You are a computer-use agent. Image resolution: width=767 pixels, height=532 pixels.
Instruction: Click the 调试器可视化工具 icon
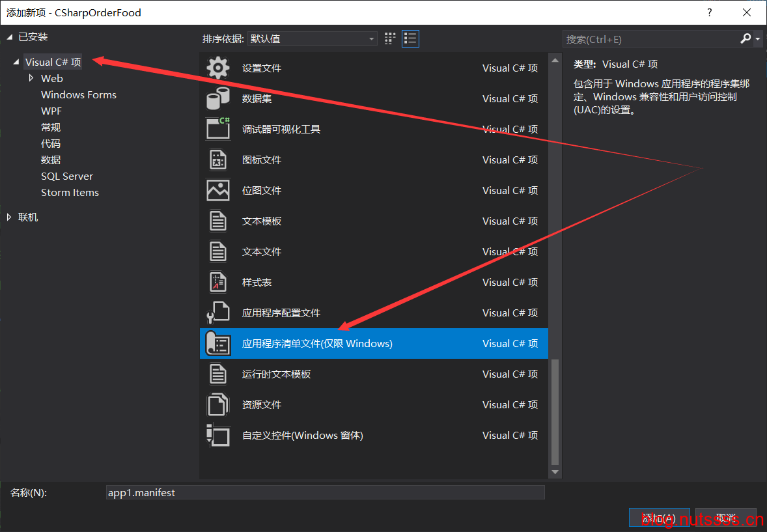click(x=217, y=129)
